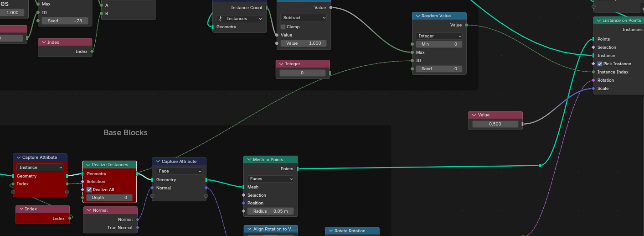Collapse the upper Index node
Viewport: 644px width, 236px height.
(43, 42)
